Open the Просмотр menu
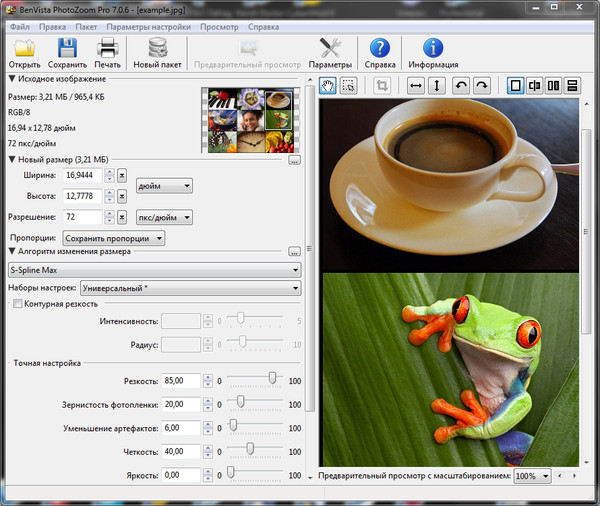 tap(218, 26)
